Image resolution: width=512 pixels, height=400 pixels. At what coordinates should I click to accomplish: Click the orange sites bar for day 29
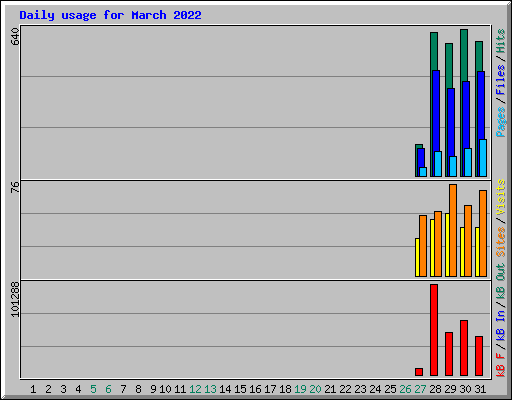[x=453, y=230]
